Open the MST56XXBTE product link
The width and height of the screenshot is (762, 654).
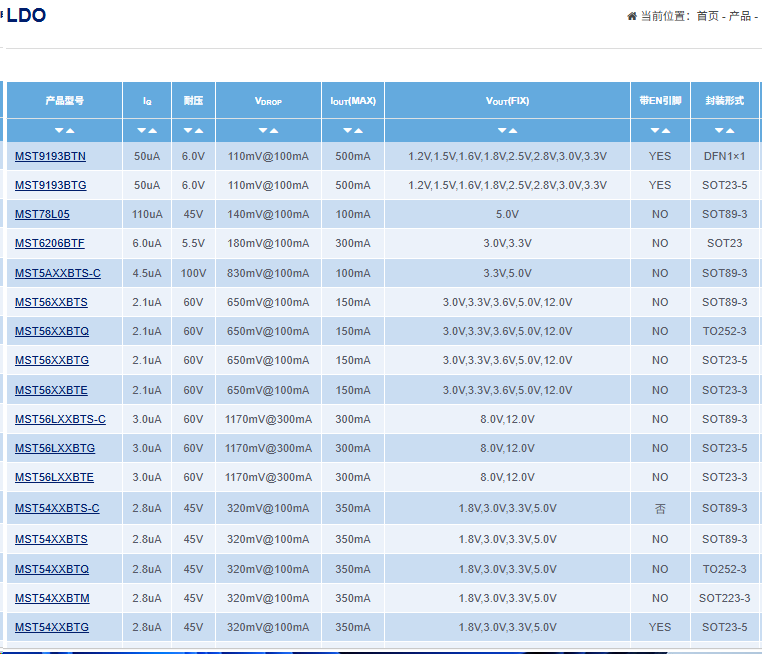point(51,390)
